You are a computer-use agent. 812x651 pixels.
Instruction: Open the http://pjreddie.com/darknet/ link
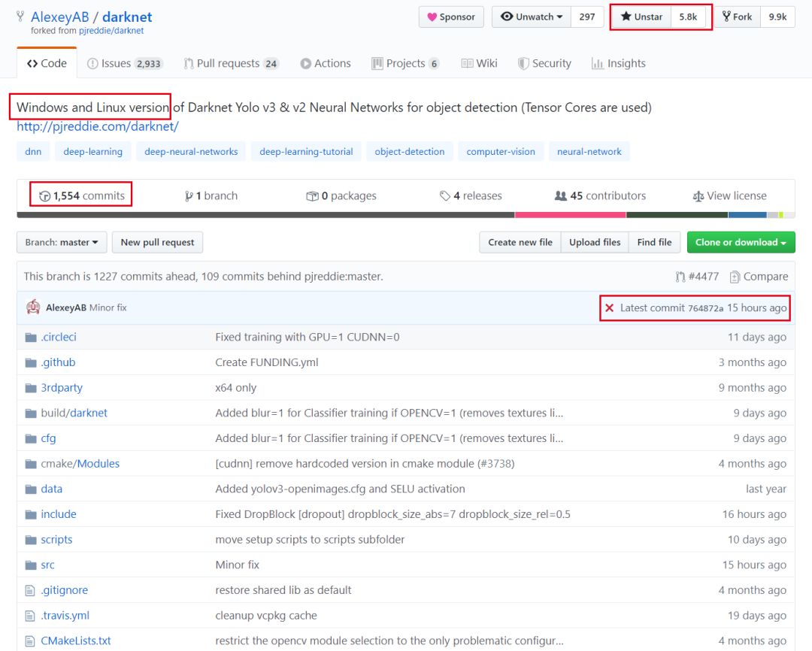[x=97, y=126]
